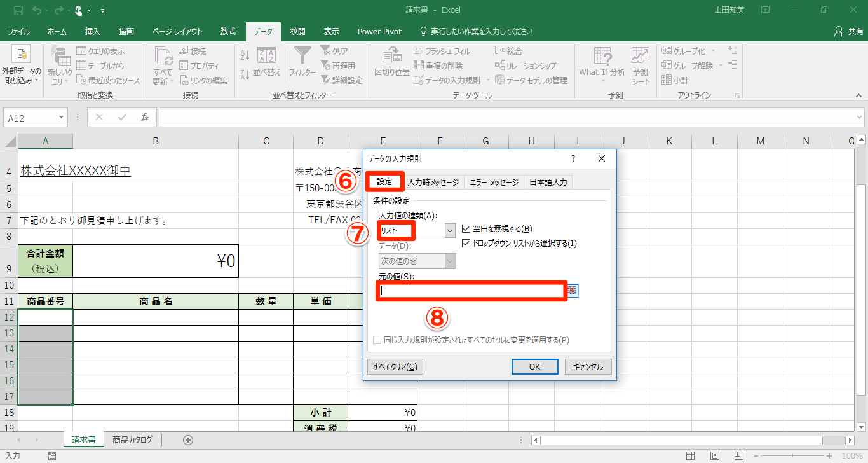Click the zoom slider in the status bar
The height and width of the screenshot is (463, 868).
[x=792, y=456]
